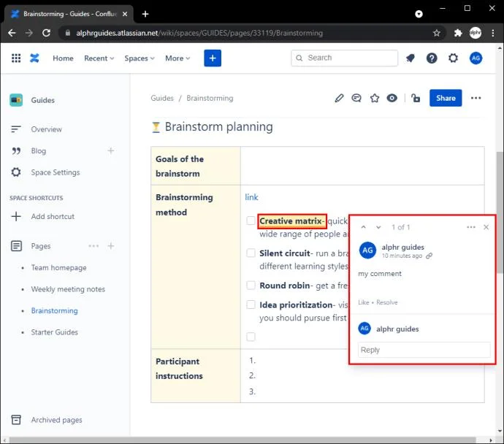Check the Creative matrix checkbox
The width and height of the screenshot is (504, 444).
click(251, 221)
